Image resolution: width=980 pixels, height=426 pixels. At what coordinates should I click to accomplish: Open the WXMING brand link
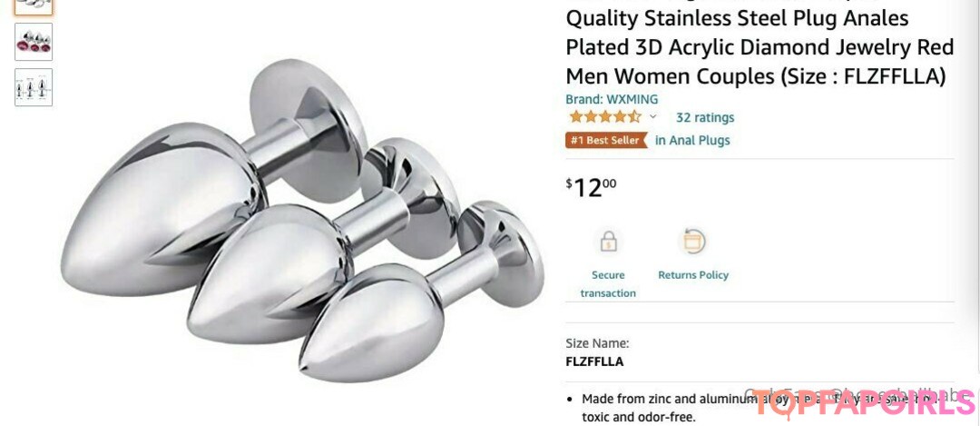[612, 100]
